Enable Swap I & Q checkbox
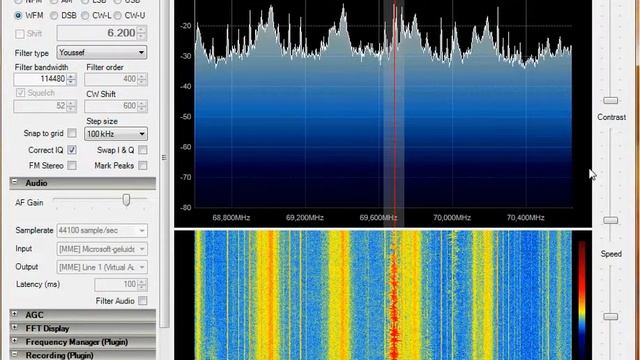This screenshot has height=360, width=640. point(142,150)
